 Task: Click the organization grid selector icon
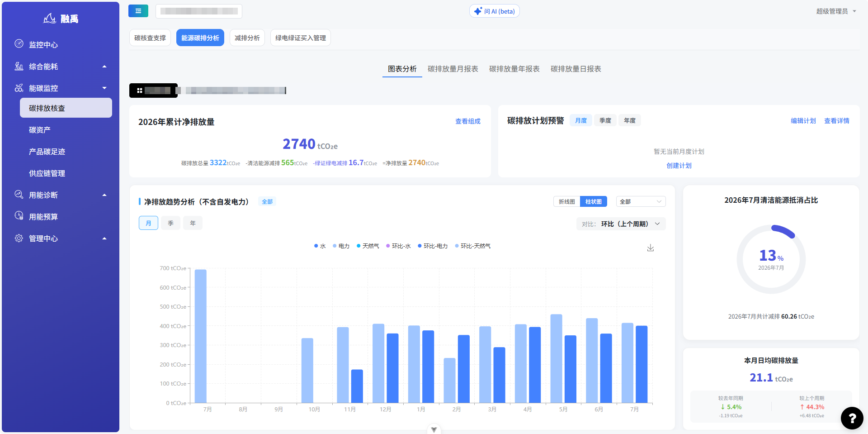[x=140, y=91]
